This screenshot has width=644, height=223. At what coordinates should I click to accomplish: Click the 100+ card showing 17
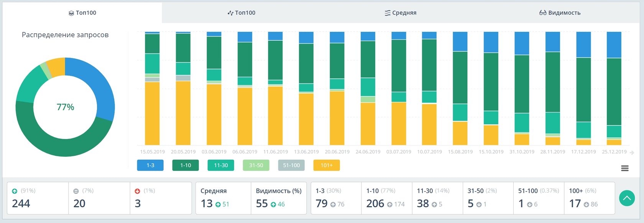(x=590, y=198)
